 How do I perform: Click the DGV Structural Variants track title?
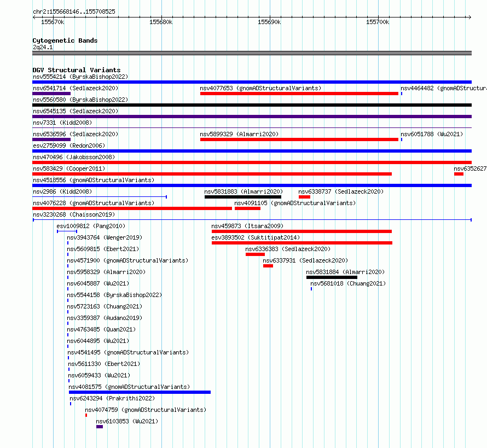77,70
